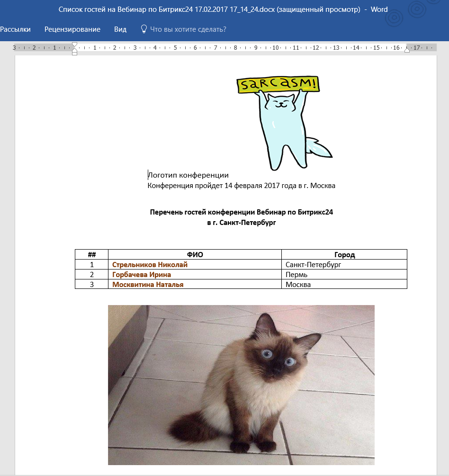
Task: Click the name Горбачева Ирина in table
Action: point(142,275)
